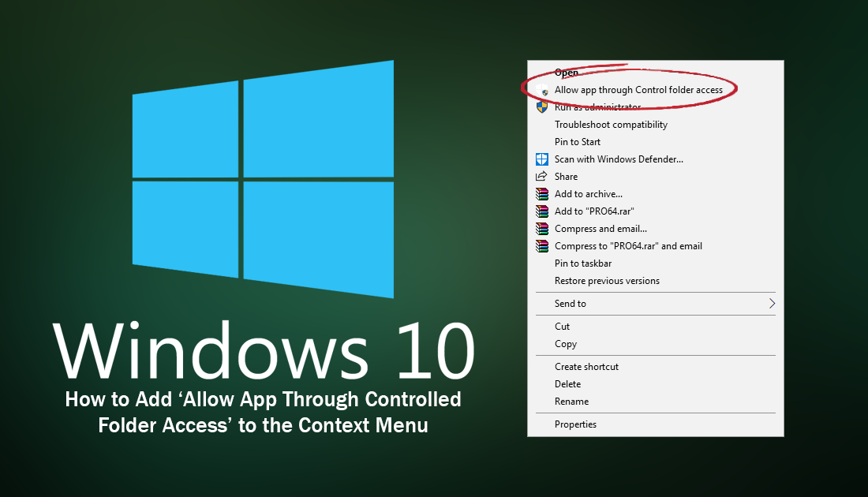Choose Run as administrator
The height and width of the screenshot is (497, 868).
click(656, 106)
